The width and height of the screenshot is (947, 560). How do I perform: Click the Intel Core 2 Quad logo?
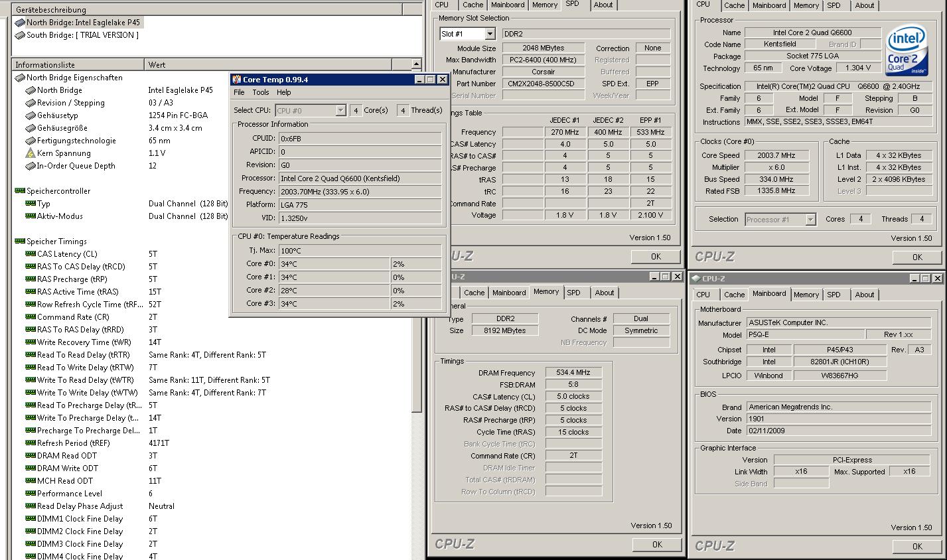[x=907, y=51]
